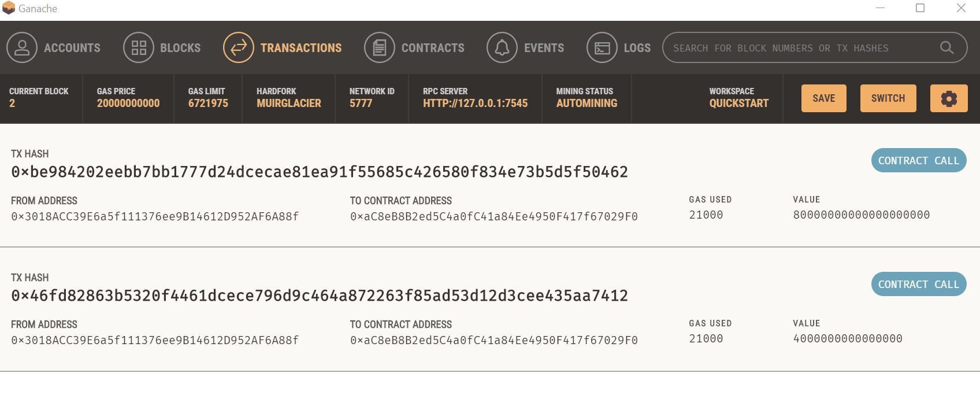Image resolution: width=980 pixels, height=406 pixels.
Task: Click the Transactions arrows icon
Action: 239,47
